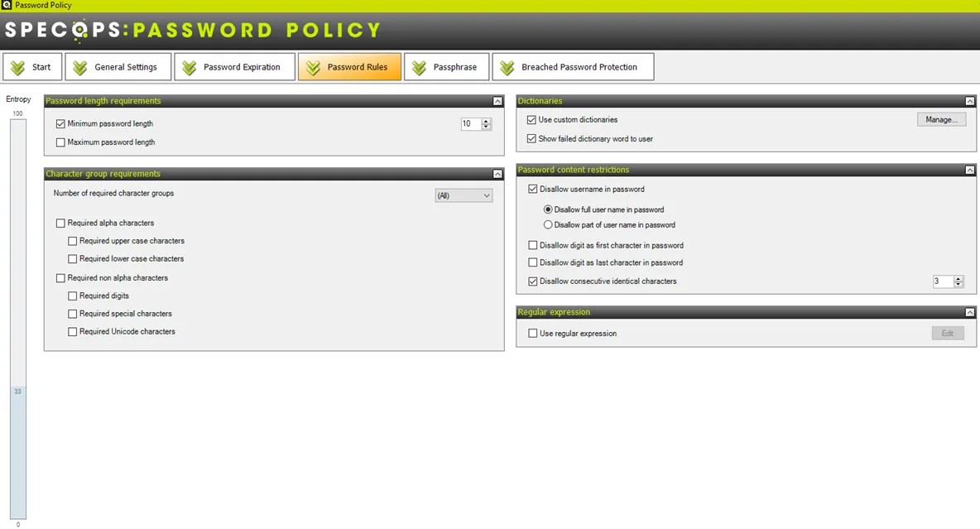Screen dimensions: 980x529
Task: Enable Required upper case characters
Action: point(73,241)
